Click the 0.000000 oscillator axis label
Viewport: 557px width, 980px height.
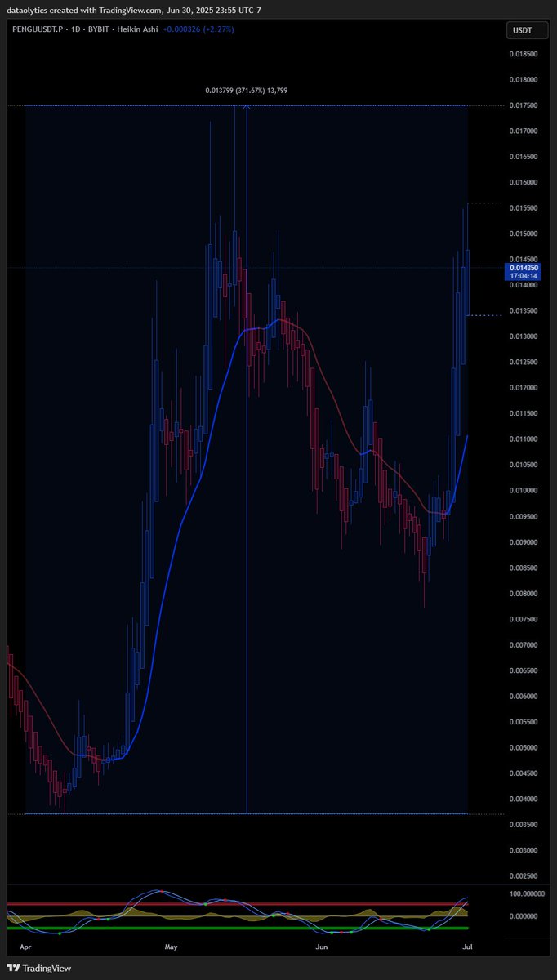(x=524, y=916)
